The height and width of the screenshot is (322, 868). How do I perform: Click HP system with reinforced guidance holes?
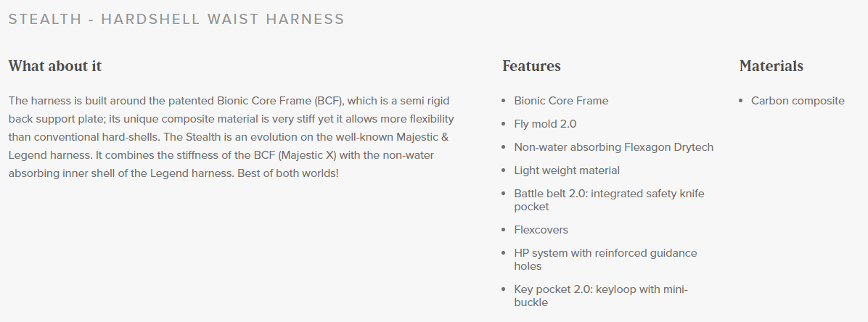coord(605,260)
